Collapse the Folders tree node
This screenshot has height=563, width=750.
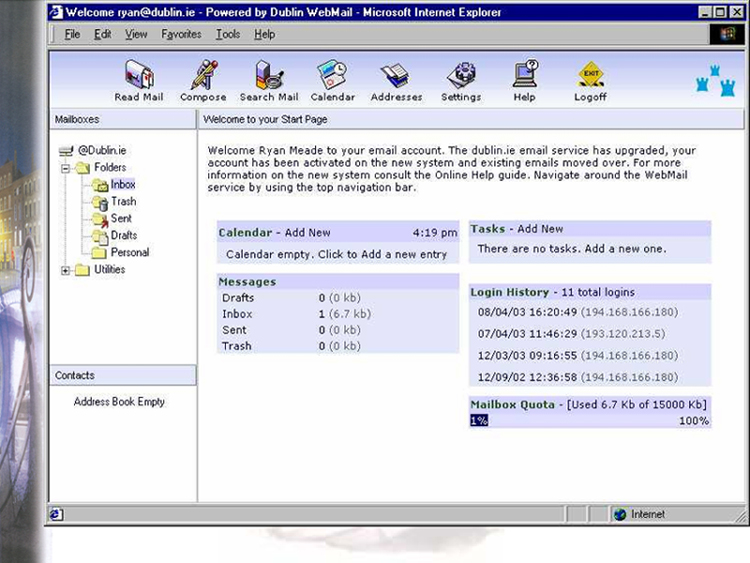point(66,168)
